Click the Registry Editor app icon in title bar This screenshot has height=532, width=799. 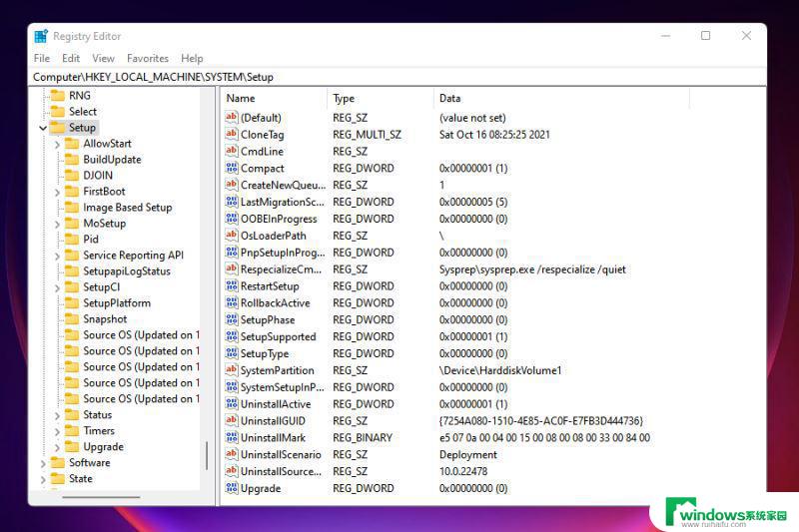pyautogui.click(x=41, y=36)
